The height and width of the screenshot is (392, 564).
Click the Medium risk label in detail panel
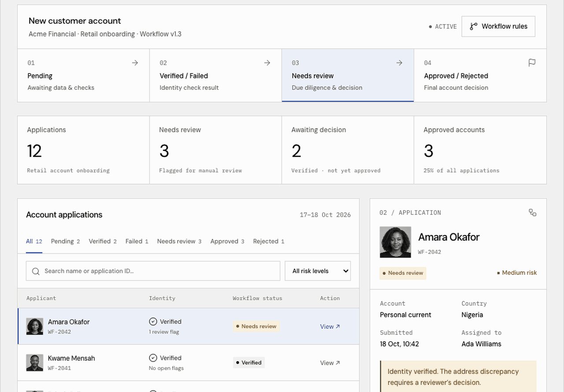point(517,273)
